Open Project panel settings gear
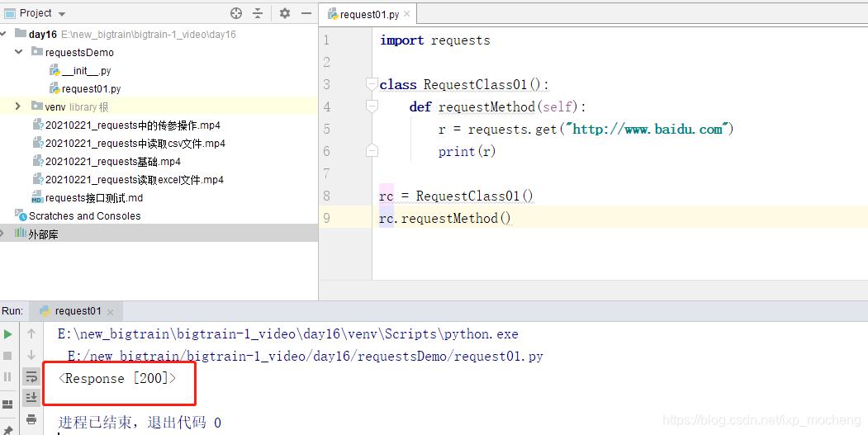The width and height of the screenshot is (868, 435). (x=285, y=13)
